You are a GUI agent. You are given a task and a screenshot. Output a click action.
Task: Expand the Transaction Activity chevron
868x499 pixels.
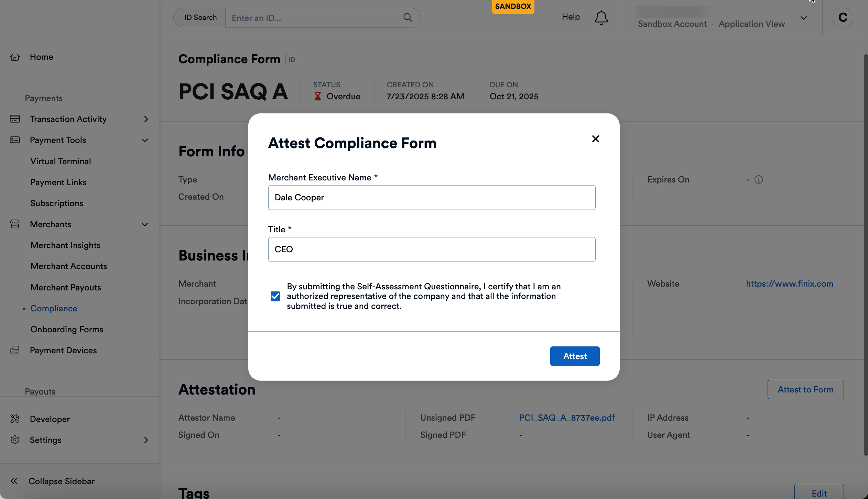point(146,119)
